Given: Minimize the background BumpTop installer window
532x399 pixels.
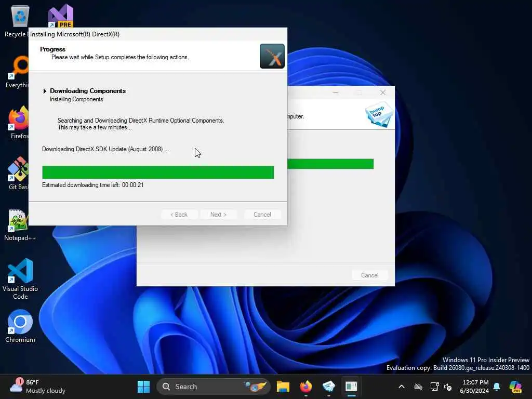Looking at the screenshot, I should [x=336, y=92].
